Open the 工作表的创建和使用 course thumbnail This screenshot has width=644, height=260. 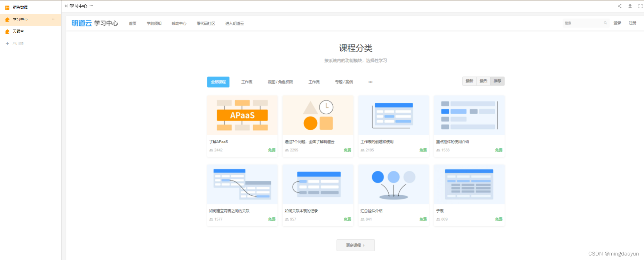393,115
